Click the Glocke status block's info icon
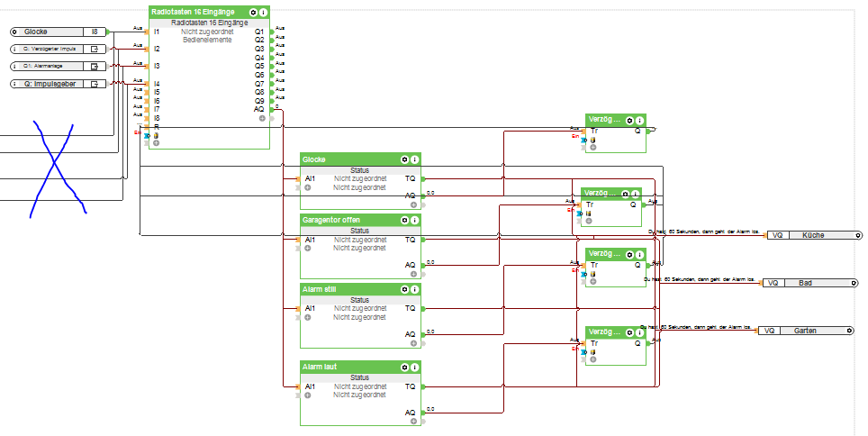 [414, 159]
